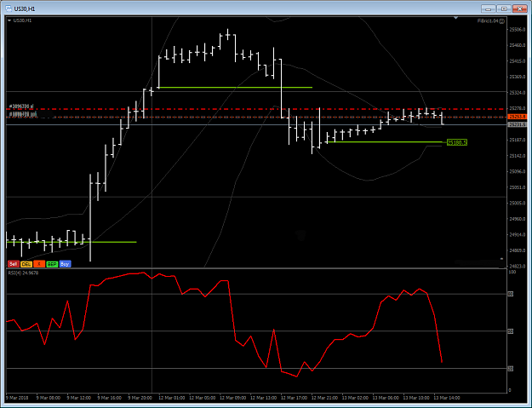
Task: Click the 24823.0 price scale value
Action: point(518,267)
